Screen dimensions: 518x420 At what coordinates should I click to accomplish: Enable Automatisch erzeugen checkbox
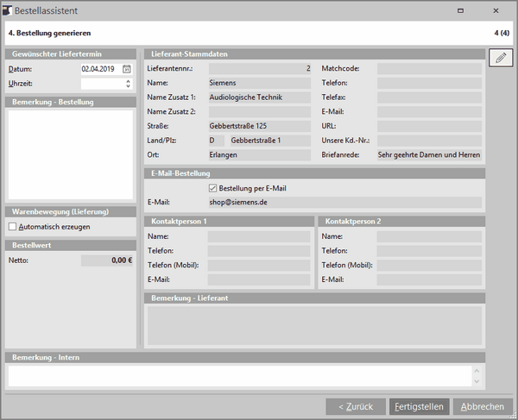point(13,227)
